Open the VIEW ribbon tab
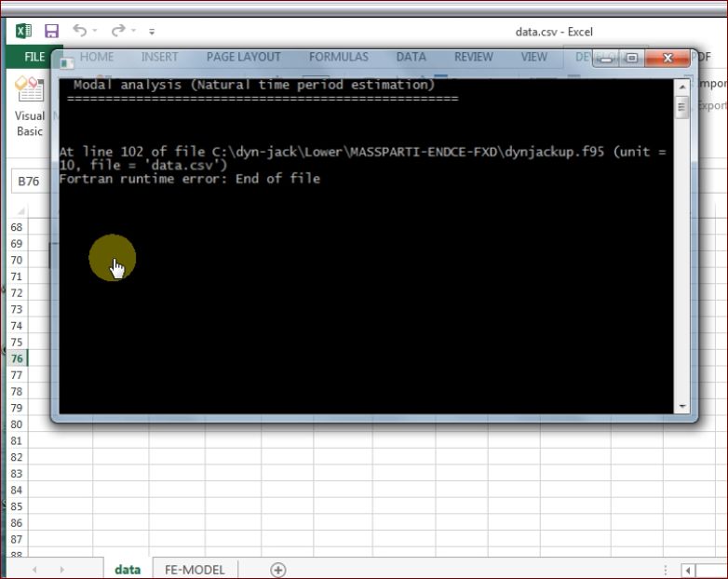 534,57
